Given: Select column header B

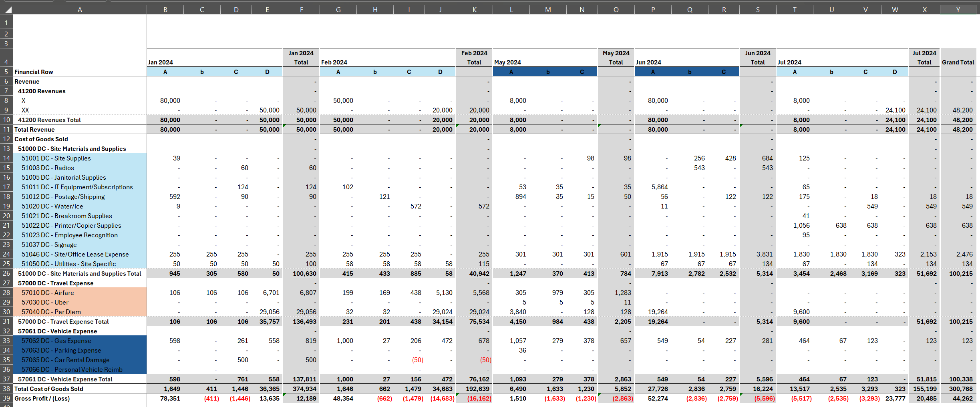Looking at the screenshot, I should (165, 9).
